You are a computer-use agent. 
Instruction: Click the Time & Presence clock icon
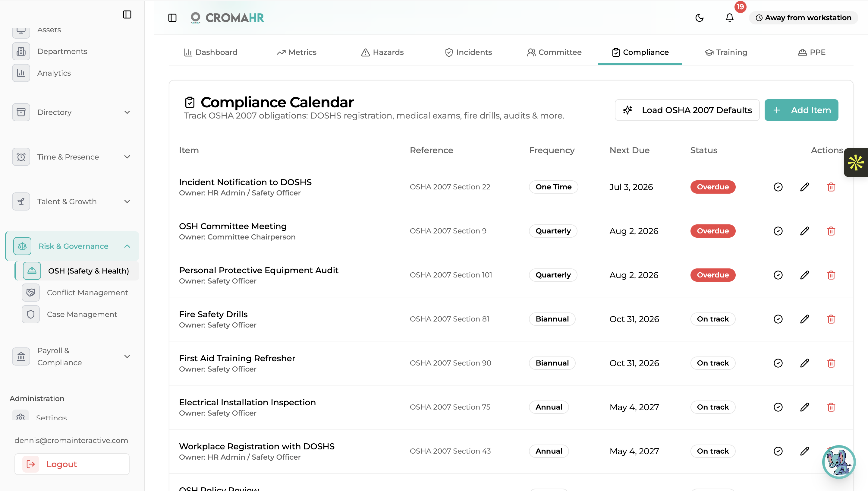pos(21,157)
